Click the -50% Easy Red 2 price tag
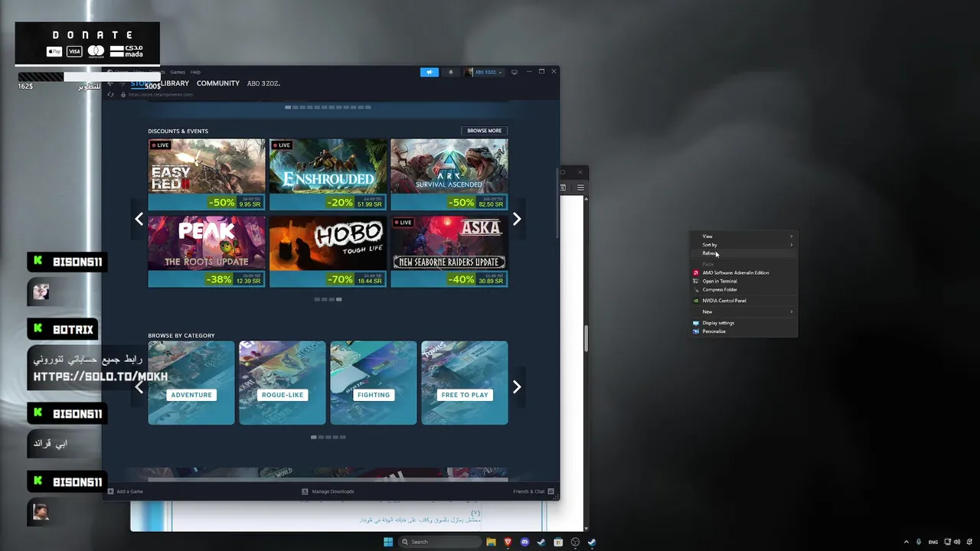The width and height of the screenshot is (980, 551). coord(235,203)
